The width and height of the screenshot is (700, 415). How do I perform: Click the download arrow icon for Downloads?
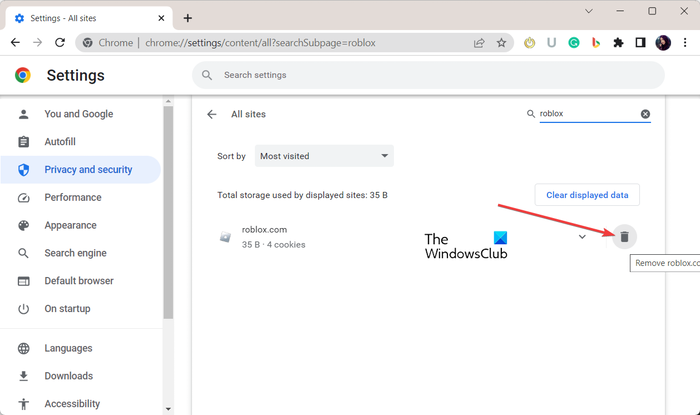point(23,376)
